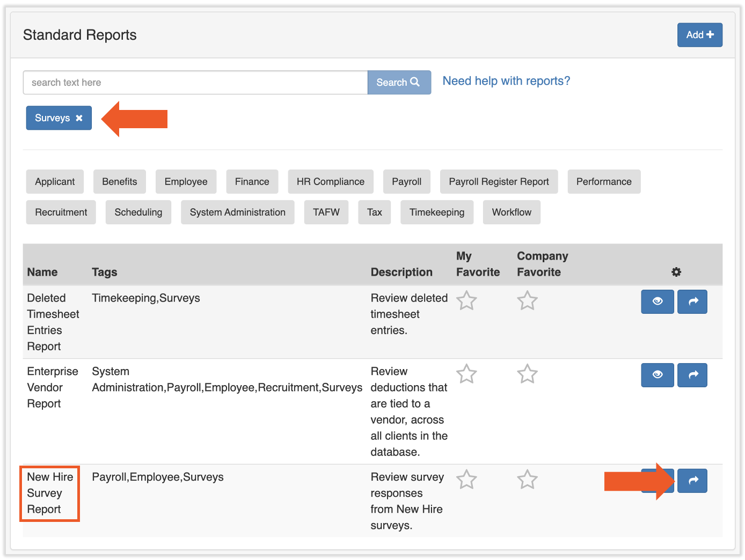
Task: Star Enterprise Vendor Report as Company Favorite
Action: coord(527,374)
